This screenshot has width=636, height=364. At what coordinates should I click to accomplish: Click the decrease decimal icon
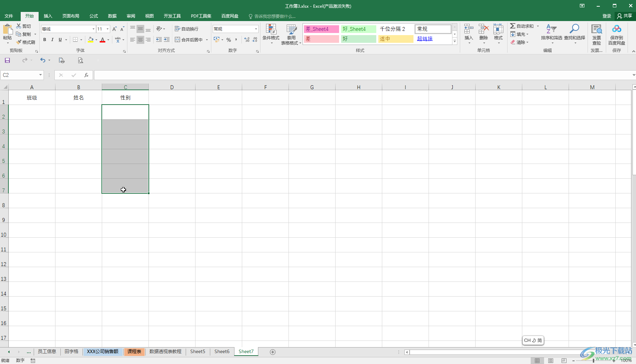coord(255,40)
